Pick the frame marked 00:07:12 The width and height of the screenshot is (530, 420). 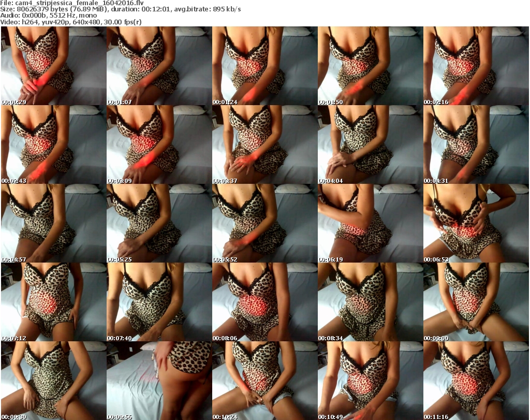[x=54, y=302]
